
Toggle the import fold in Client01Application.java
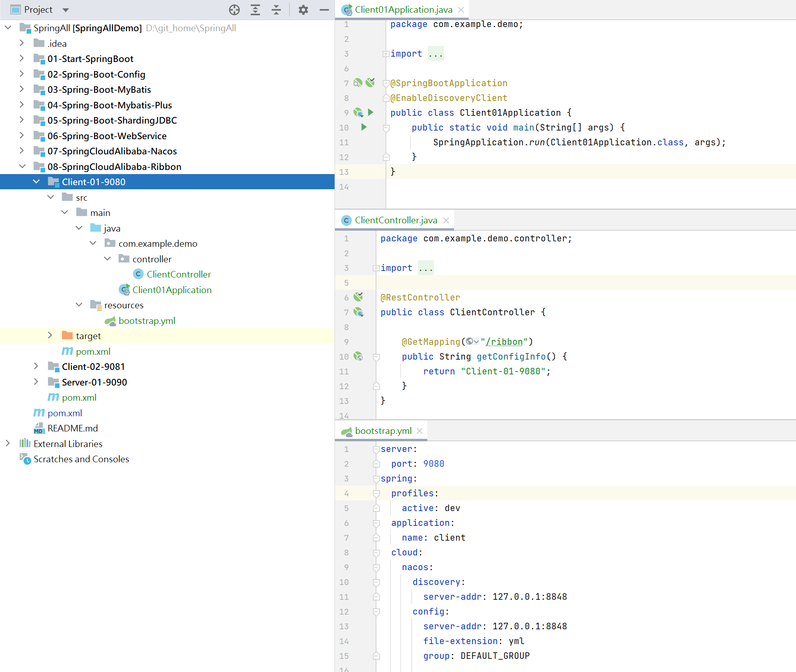[386, 54]
